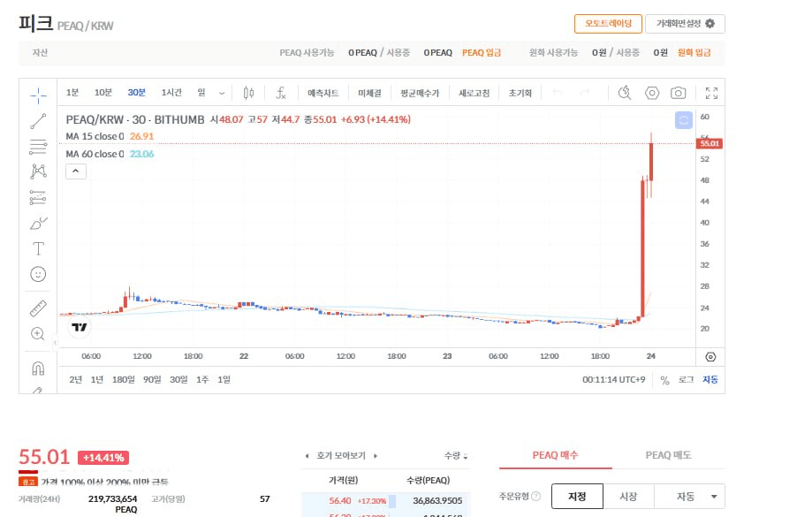812x517 pixels.
Task: Enter fullscreen chart mode
Action: (712, 93)
